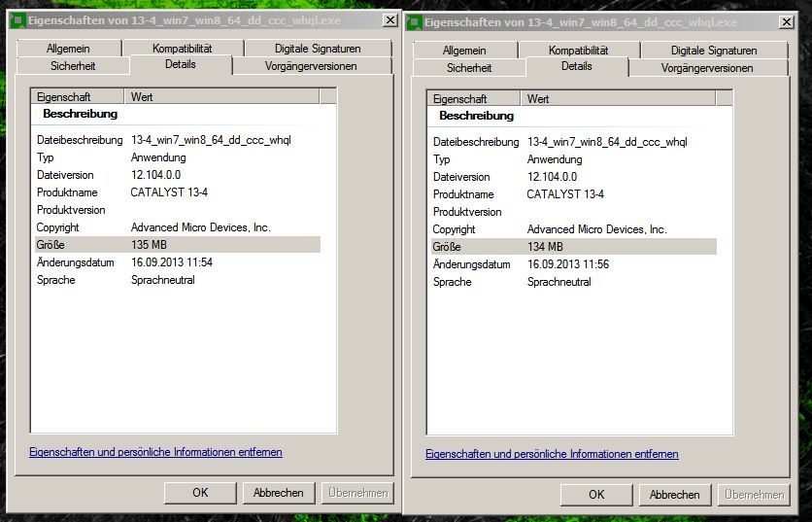Open Sicherheit tab in right window
Image resolution: width=812 pixels, height=522 pixels.
[469, 68]
